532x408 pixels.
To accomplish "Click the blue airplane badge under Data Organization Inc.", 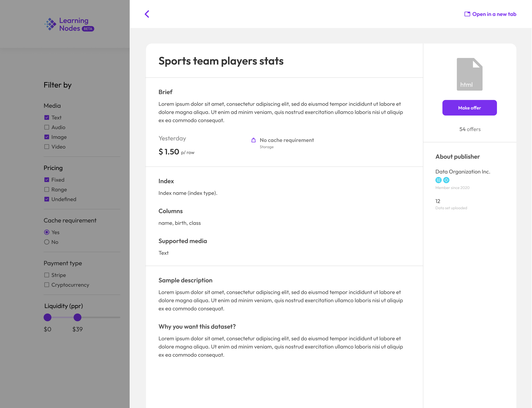I will tap(439, 180).
